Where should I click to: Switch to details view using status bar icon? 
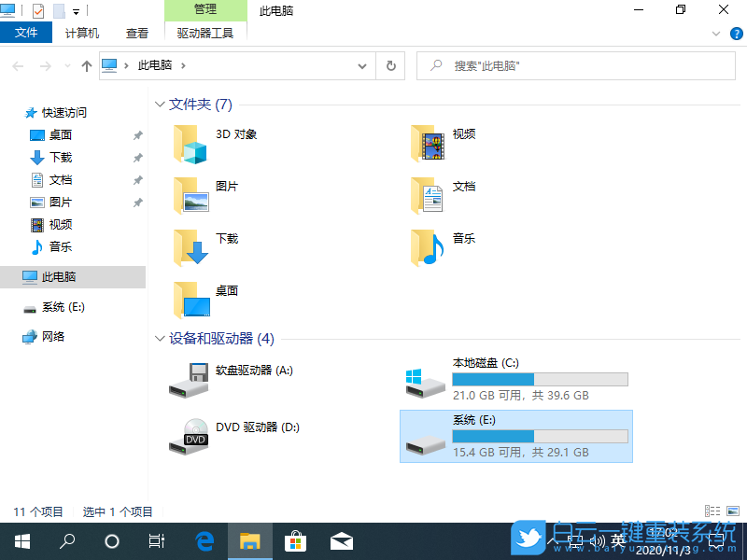coord(712,511)
